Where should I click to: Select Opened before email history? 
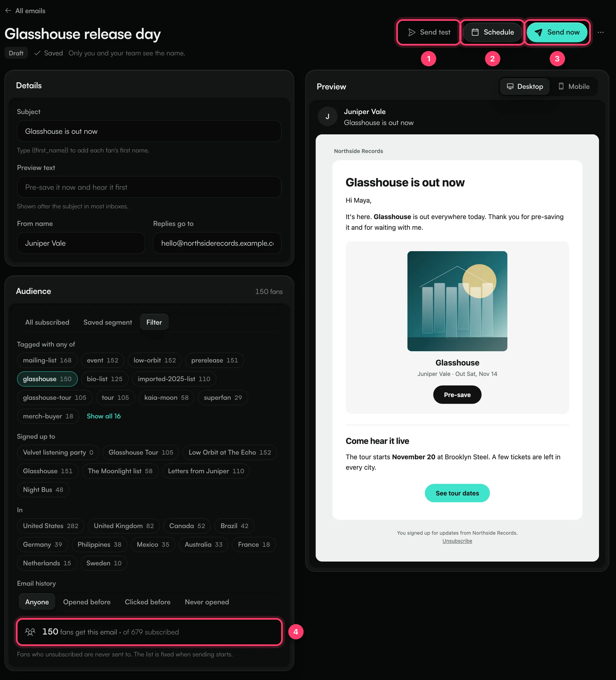point(87,602)
